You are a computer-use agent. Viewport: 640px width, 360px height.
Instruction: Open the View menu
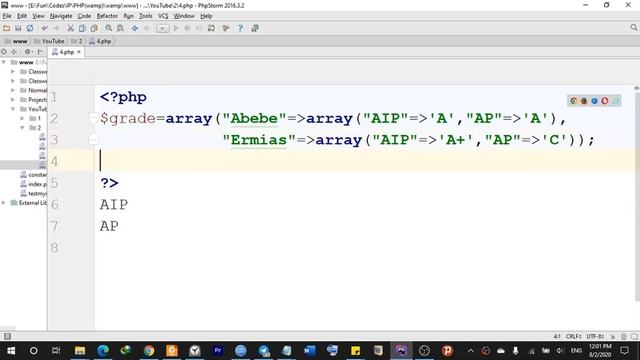[38, 16]
